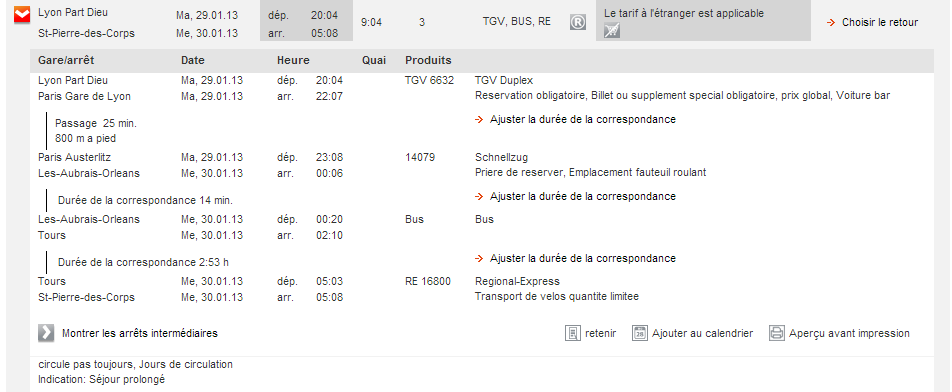Adjust the 2:53 h transfer duration at Tours
The width and height of the screenshot is (952, 392).
tap(582, 259)
